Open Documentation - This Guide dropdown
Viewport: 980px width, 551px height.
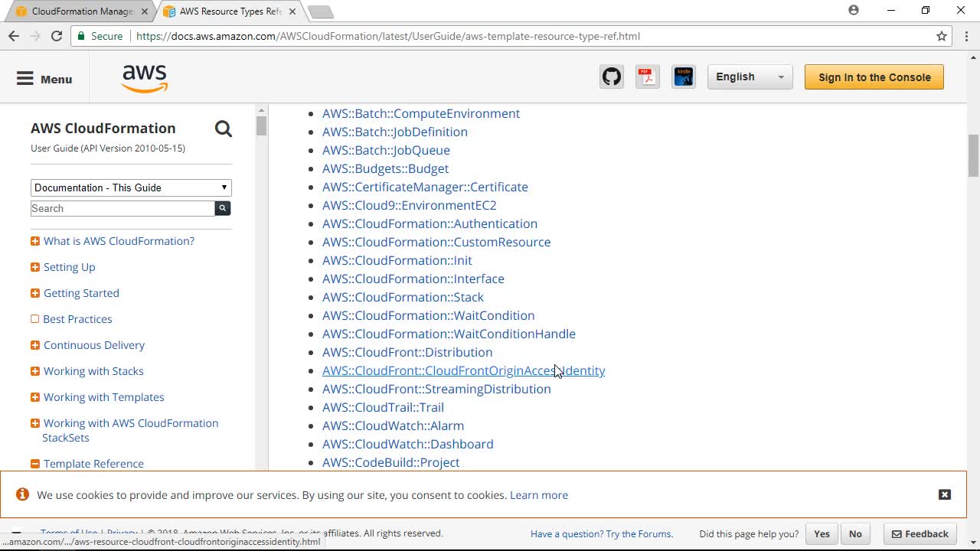pyautogui.click(x=131, y=187)
